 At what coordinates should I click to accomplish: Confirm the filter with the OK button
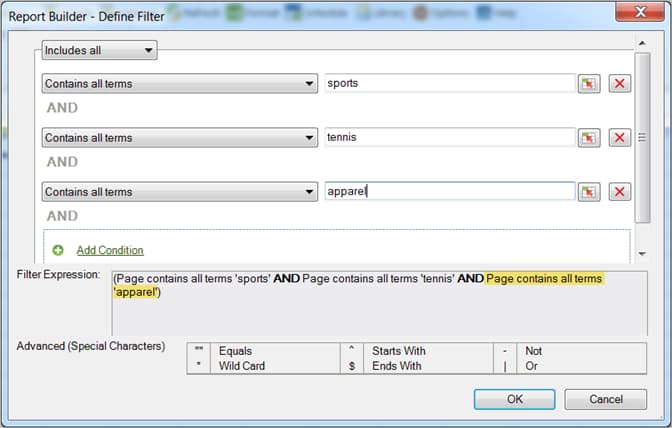[x=515, y=399]
